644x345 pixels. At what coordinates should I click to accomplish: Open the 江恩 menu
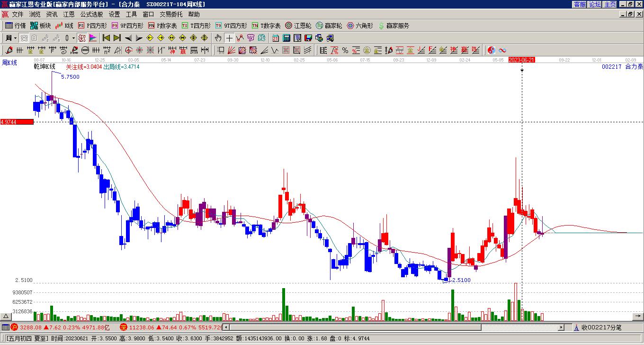click(x=69, y=14)
